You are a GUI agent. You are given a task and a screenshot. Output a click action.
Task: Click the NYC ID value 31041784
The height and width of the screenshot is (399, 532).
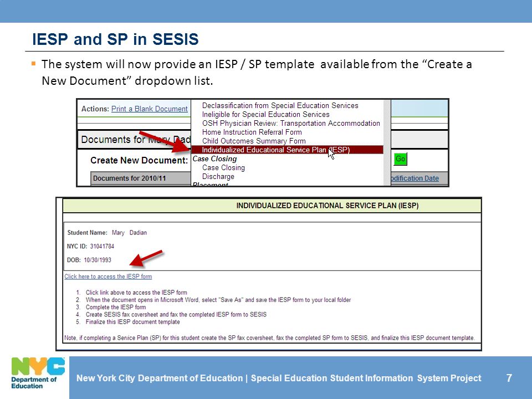(102, 246)
